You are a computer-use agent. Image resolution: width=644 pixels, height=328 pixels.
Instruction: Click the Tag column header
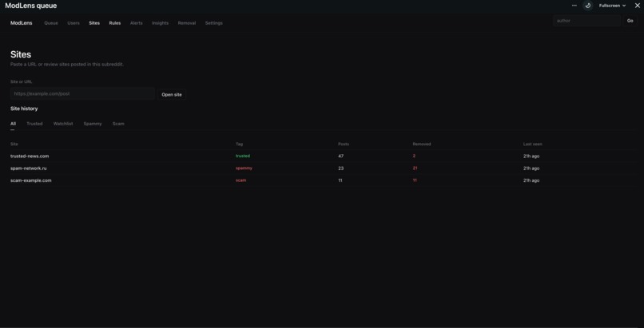click(x=239, y=144)
